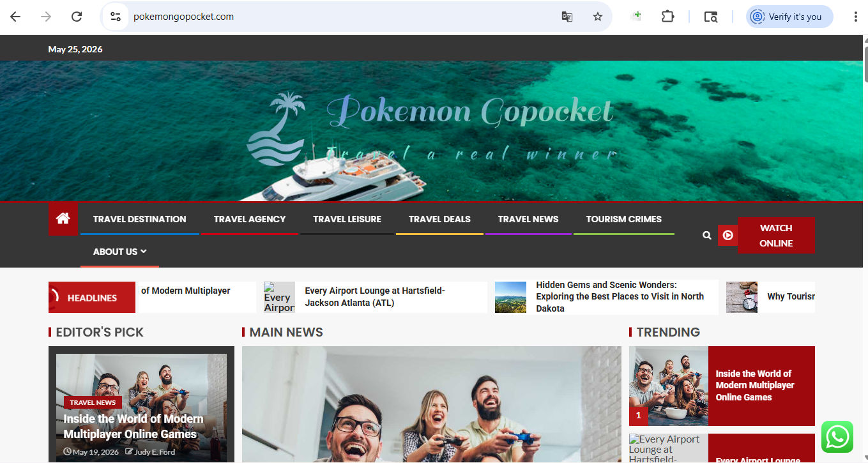Click the address bar URL field
The height and width of the screenshot is (463, 868).
click(339, 17)
